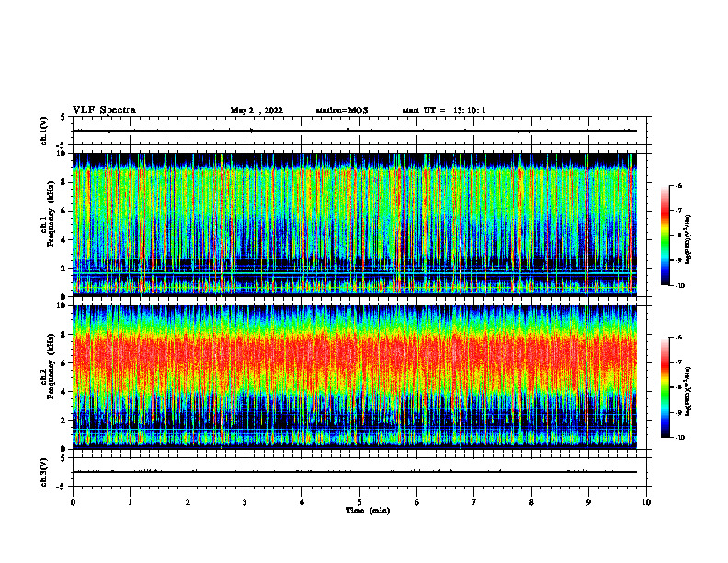
Task: Click the ch.3 waveform trace panel
Action: pos(359,472)
